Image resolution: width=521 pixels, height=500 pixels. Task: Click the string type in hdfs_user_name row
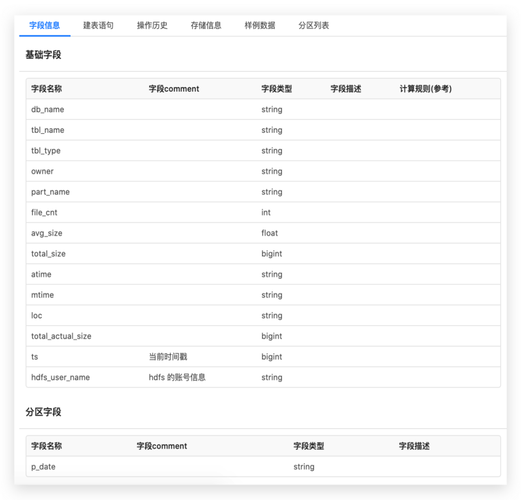pyautogui.click(x=272, y=377)
